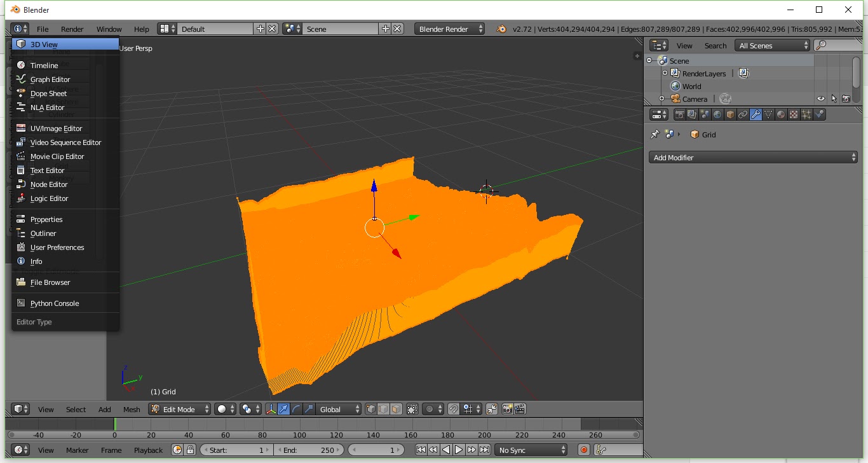This screenshot has height=463, width=868.
Task: Toggle snapping magnet in 3D view header
Action: click(454, 409)
